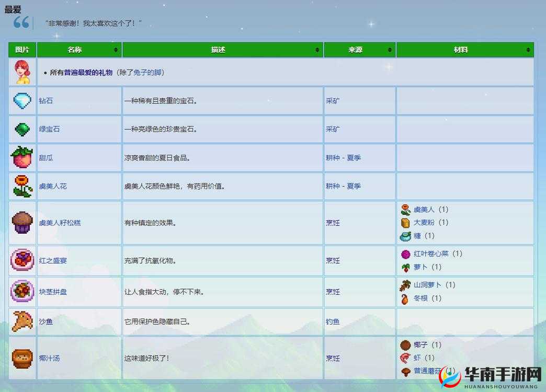Click the character portrait in the first row
Image resolution: width=546 pixels, height=392 pixels.
tap(21, 72)
